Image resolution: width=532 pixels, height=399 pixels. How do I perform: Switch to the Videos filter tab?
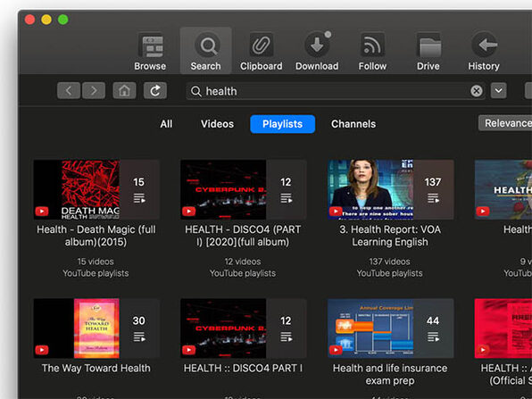click(x=217, y=124)
